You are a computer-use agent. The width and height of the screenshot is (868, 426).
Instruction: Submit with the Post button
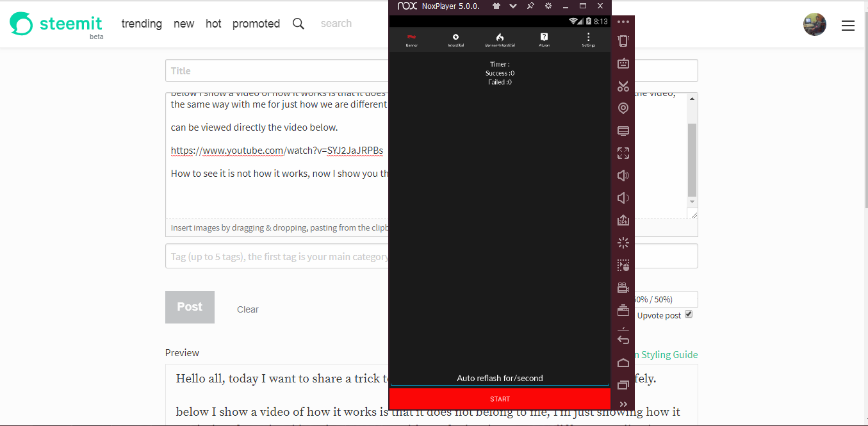coord(190,307)
